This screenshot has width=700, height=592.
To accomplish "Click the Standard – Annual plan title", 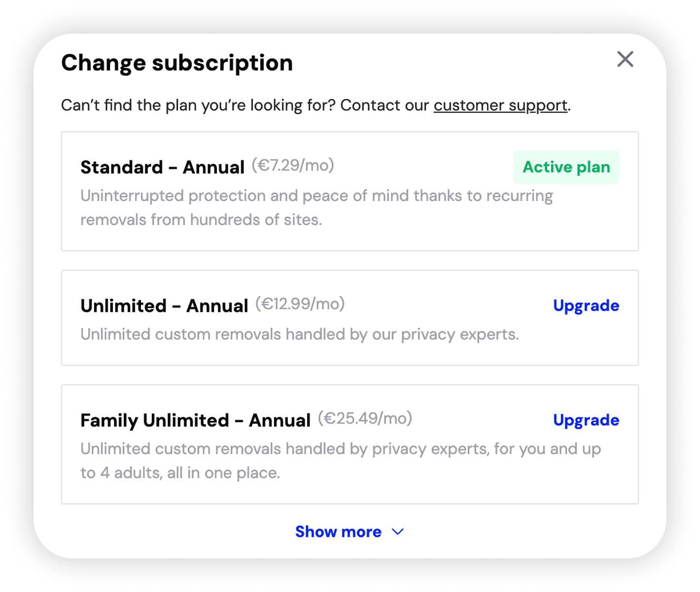I will pyautogui.click(x=162, y=167).
